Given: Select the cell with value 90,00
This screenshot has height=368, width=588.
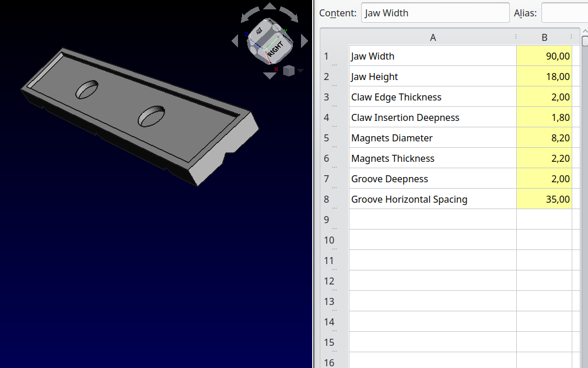Looking at the screenshot, I should click(x=544, y=56).
